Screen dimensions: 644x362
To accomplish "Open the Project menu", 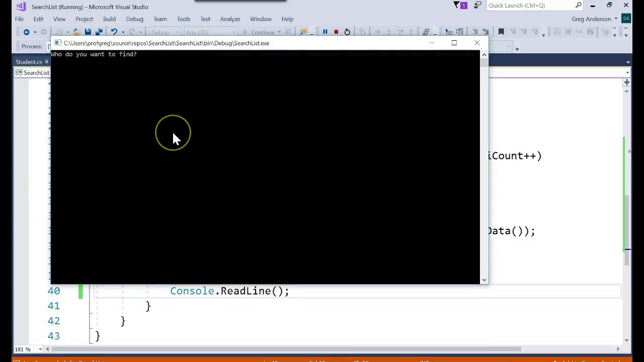I will (x=84, y=19).
